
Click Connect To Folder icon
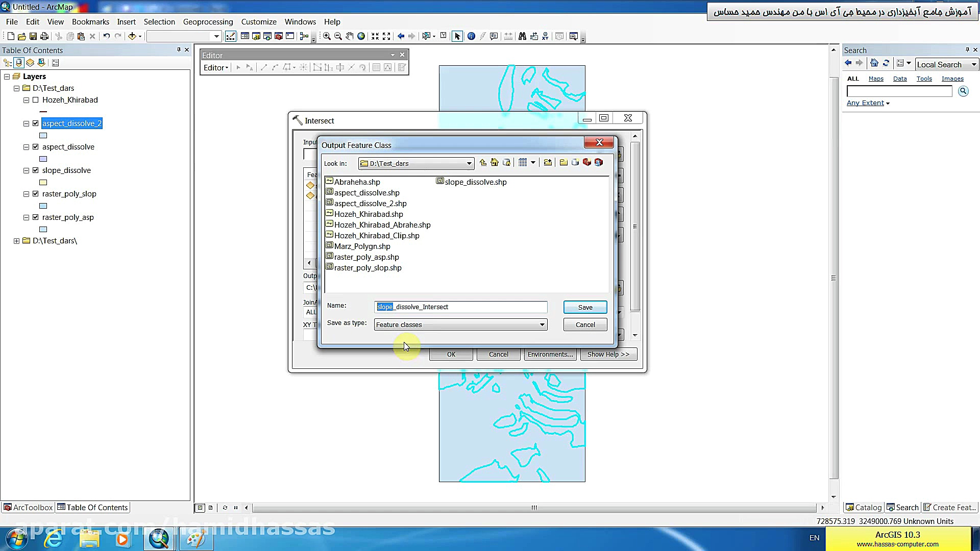click(x=548, y=163)
